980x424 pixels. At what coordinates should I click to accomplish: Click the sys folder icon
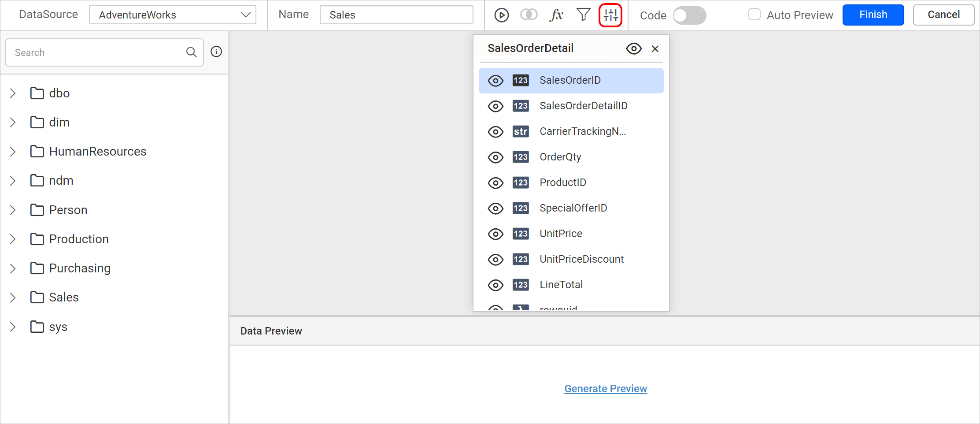(x=37, y=327)
